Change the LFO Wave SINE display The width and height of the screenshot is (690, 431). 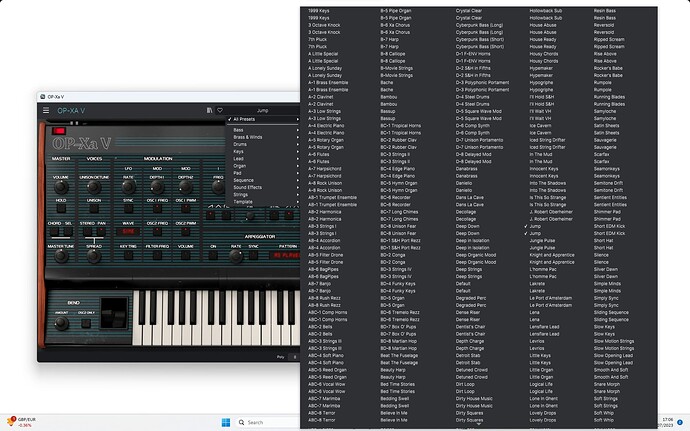[128, 231]
